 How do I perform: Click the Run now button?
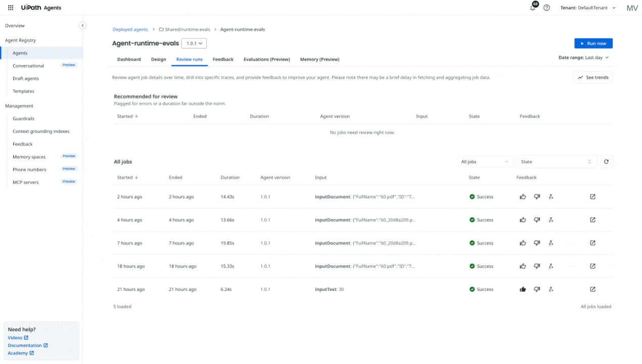(593, 43)
